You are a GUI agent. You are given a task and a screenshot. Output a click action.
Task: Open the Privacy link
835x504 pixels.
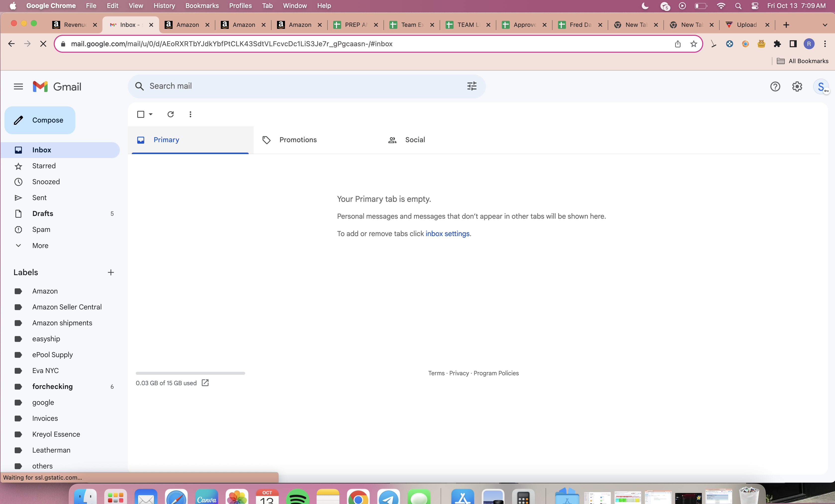459,373
